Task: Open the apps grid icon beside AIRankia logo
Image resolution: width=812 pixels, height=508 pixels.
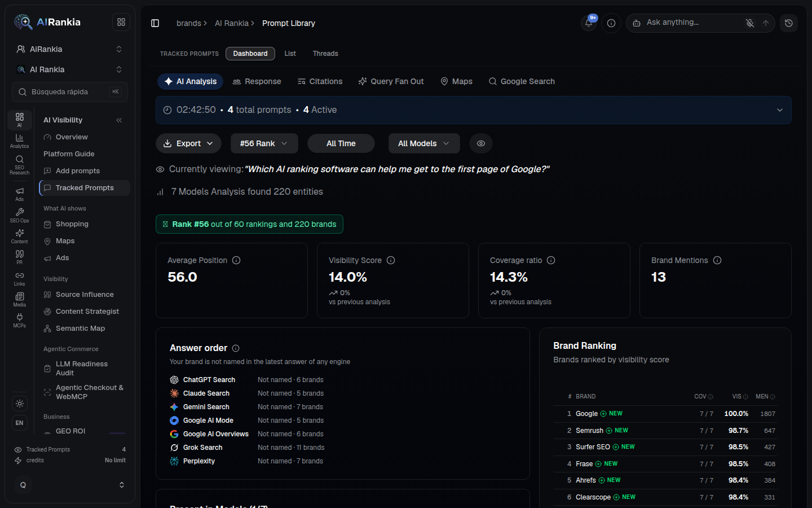Action: [x=121, y=22]
